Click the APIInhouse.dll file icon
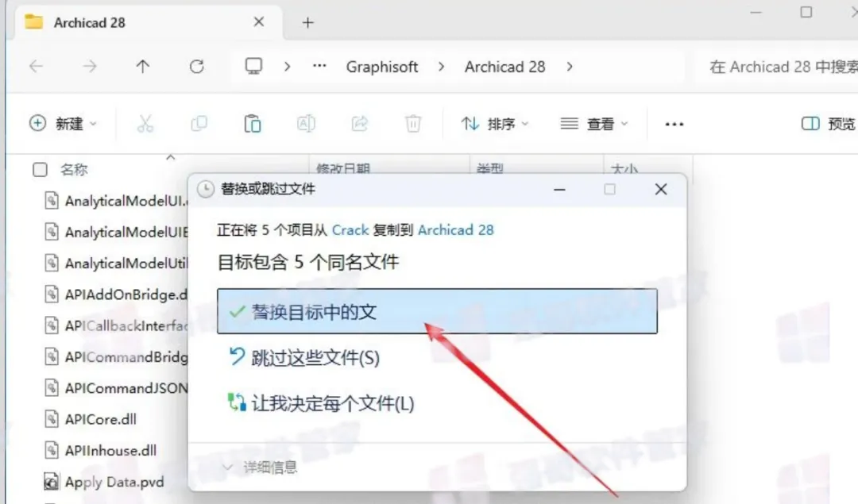This screenshot has width=858, height=504. click(52, 451)
